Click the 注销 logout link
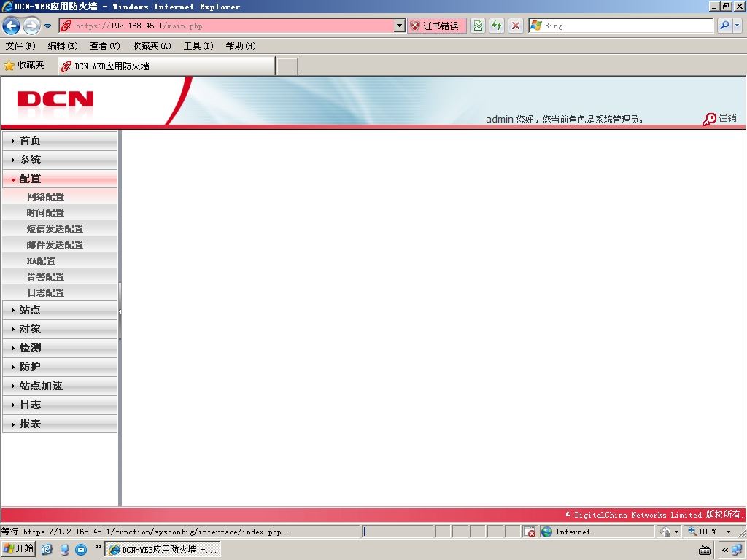 click(x=727, y=118)
